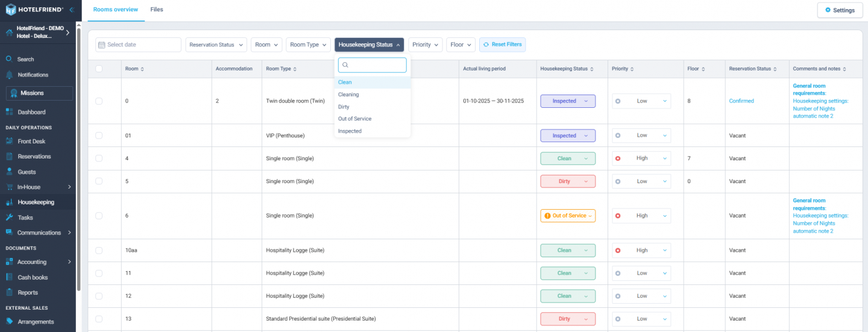Open Clean status dropdown for room 10aa
This screenshot has height=332, width=868.
coord(568,250)
